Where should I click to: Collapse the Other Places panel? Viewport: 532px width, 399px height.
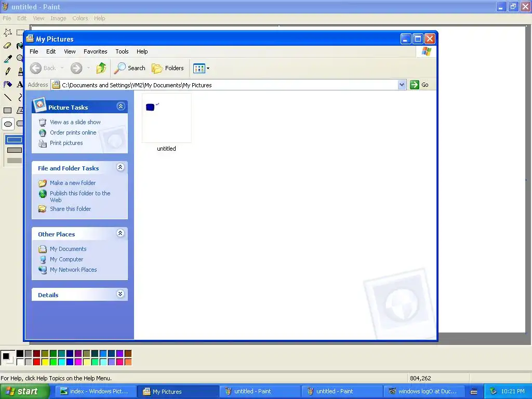121,233
